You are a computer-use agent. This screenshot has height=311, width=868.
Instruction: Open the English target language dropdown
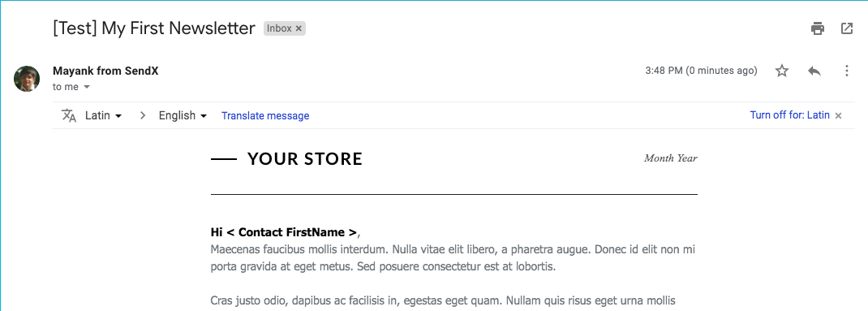click(x=183, y=115)
